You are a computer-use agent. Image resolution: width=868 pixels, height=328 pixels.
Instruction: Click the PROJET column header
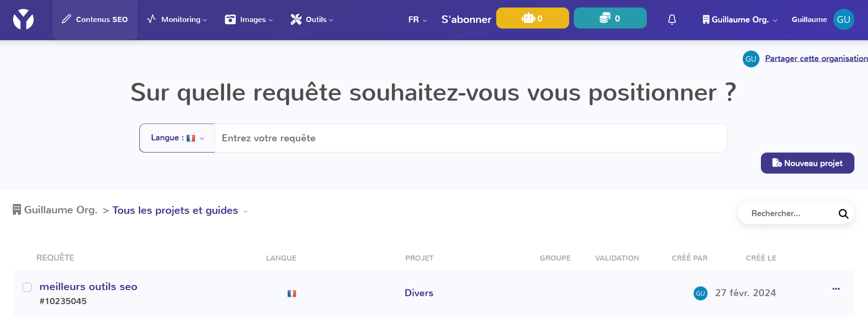tap(419, 258)
